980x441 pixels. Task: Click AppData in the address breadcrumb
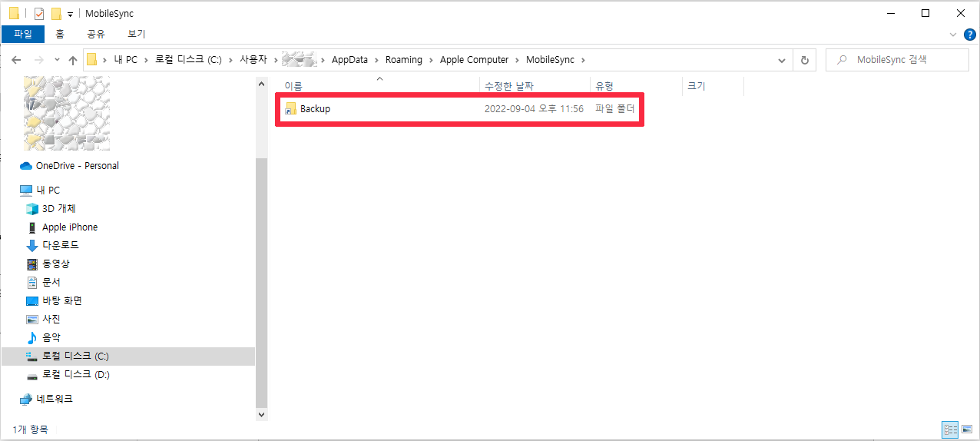(349, 60)
